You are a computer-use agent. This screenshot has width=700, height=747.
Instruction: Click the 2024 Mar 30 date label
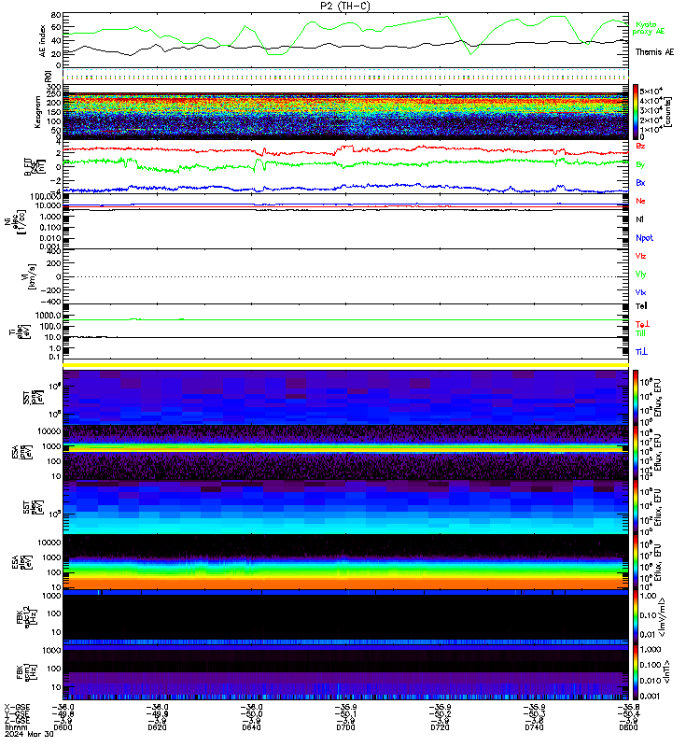29,734
